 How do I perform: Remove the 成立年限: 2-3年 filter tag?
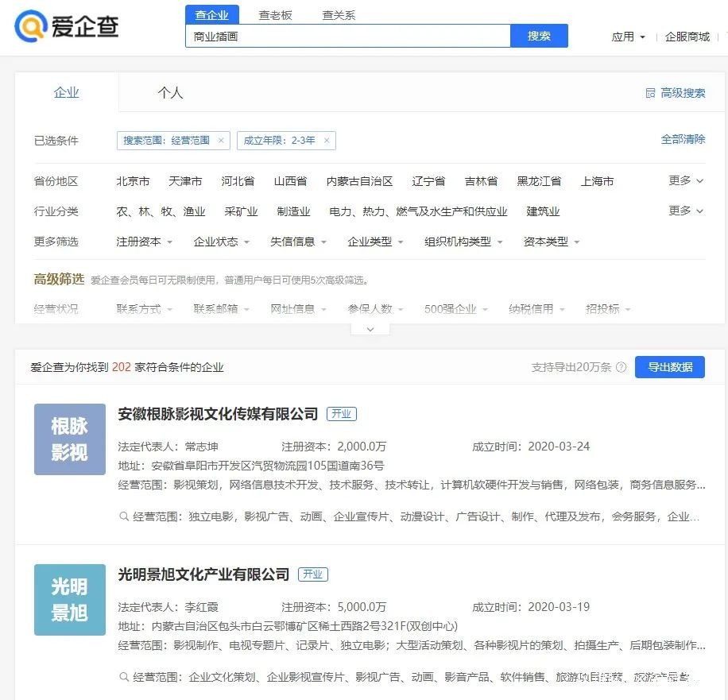click(x=327, y=141)
